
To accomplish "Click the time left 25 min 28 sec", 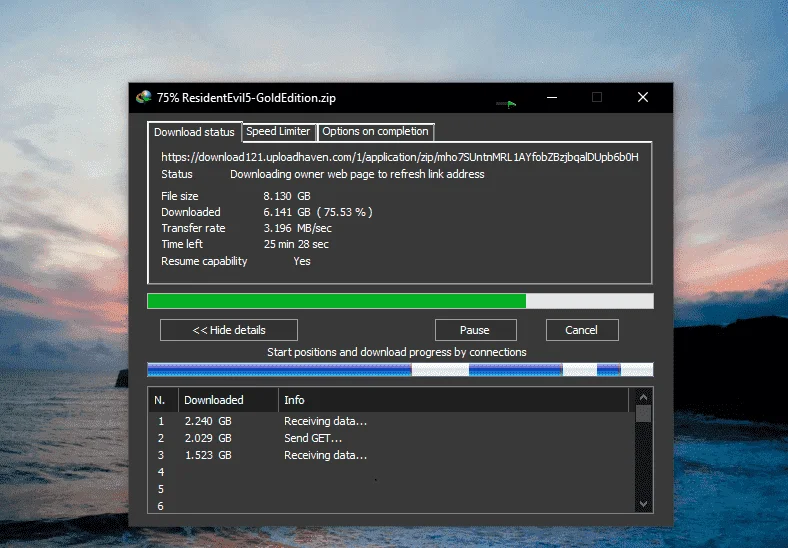I will point(296,244).
